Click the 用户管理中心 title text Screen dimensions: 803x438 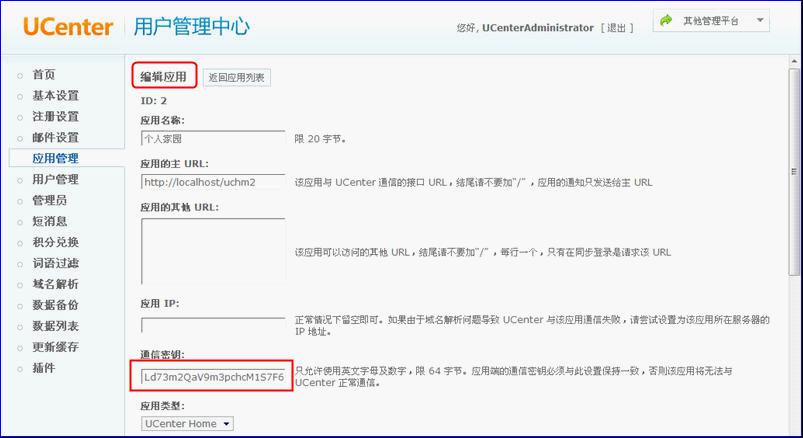coord(192,27)
